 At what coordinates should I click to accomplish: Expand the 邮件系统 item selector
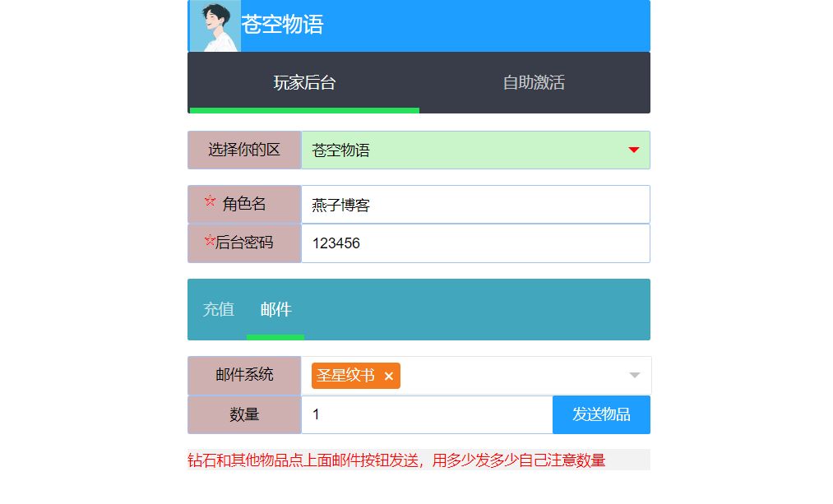493,376
